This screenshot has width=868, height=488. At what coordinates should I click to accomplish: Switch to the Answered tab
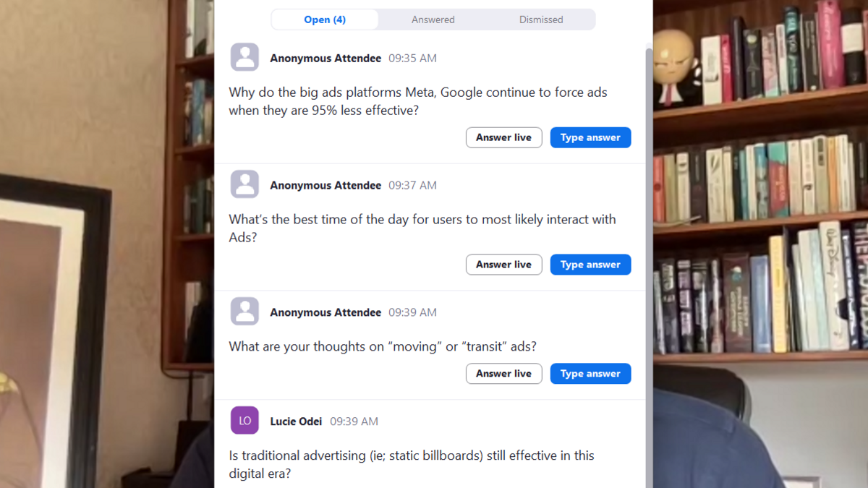click(433, 20)
